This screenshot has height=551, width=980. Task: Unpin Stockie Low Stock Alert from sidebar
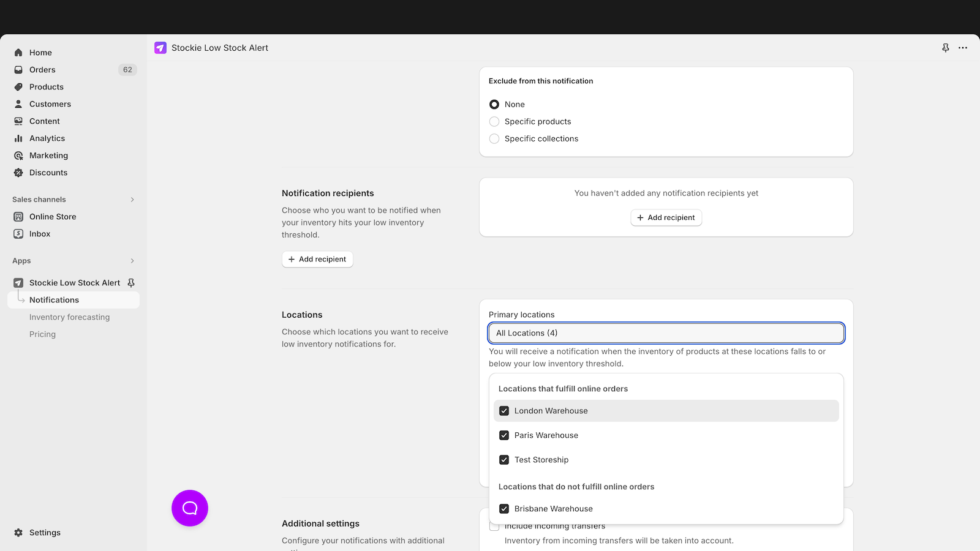(131, 282)
